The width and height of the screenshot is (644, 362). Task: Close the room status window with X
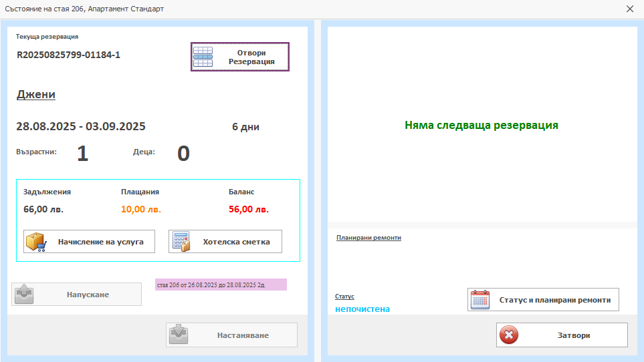pyautogui.click(x=629, y=9)
